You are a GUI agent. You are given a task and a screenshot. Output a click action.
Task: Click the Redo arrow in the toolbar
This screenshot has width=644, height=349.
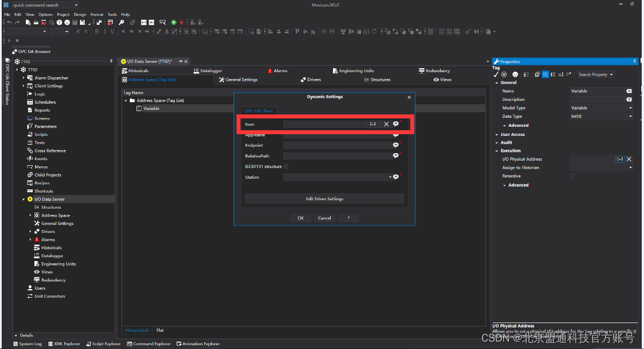click(17, 23)
